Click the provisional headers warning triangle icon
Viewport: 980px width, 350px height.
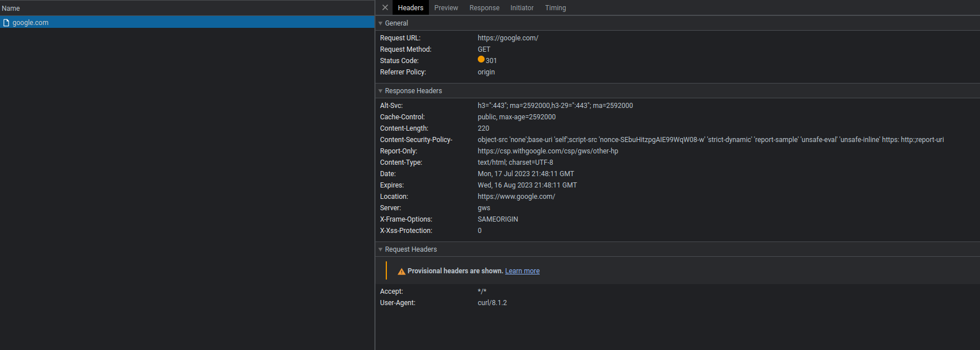[x=402, y=272]
